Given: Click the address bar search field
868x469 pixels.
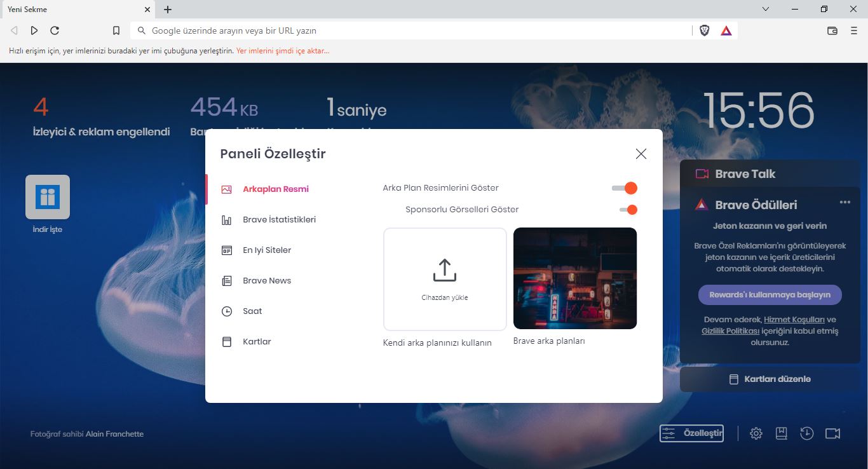Looking at the screenshot, I should (411, 31).
